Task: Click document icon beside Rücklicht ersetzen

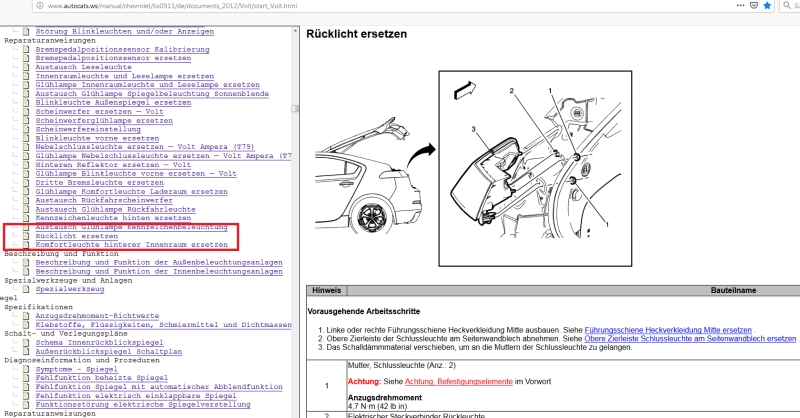Action: pos(27,236)
